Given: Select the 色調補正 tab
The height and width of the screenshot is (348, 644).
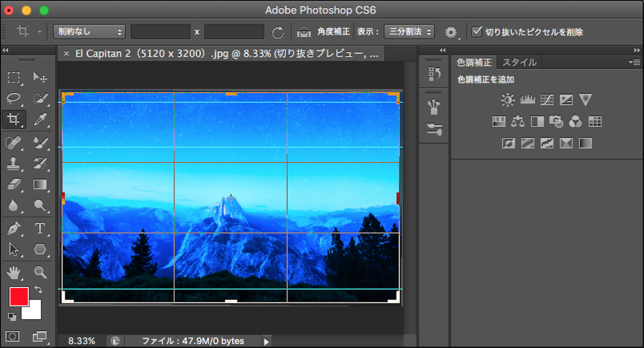Looking at the screenshot, I should (474, 62).
